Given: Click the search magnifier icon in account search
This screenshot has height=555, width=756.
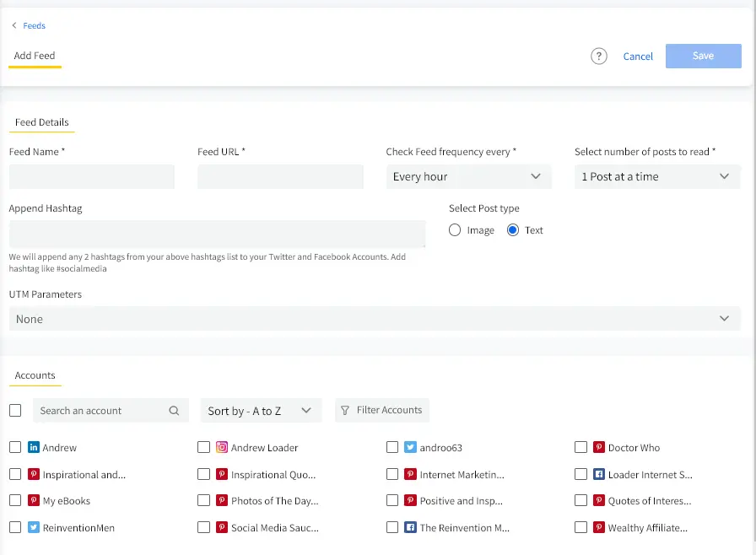Looking at the screenshot, I should pyautogui.click(x=174, y=411).
